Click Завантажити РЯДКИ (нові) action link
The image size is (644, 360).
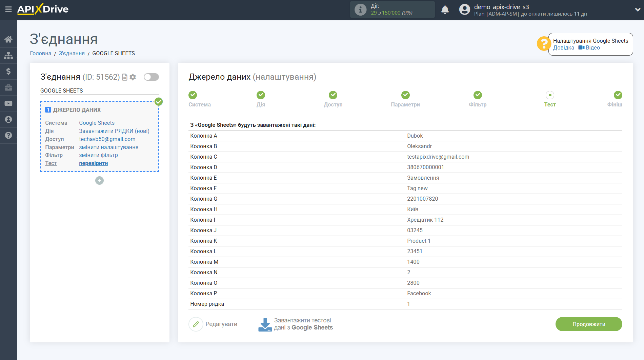coord(114,131)
